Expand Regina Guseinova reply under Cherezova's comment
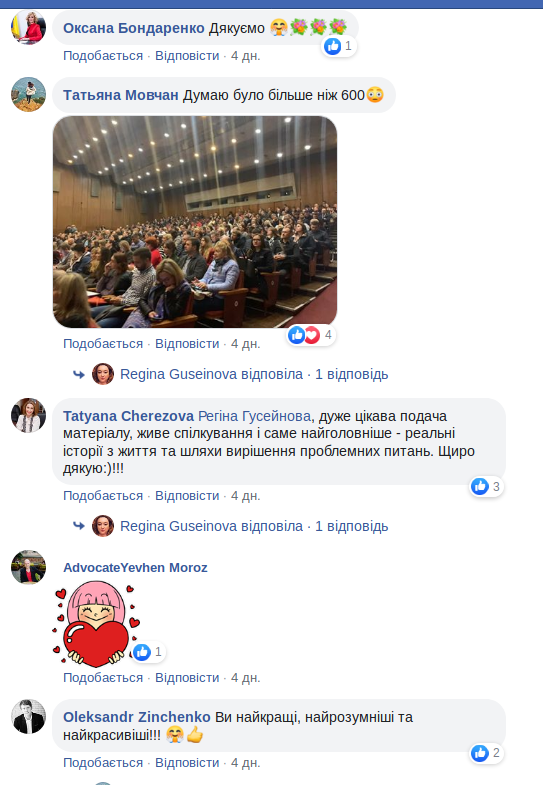This screenshot has width=543, height=785. 254,526
